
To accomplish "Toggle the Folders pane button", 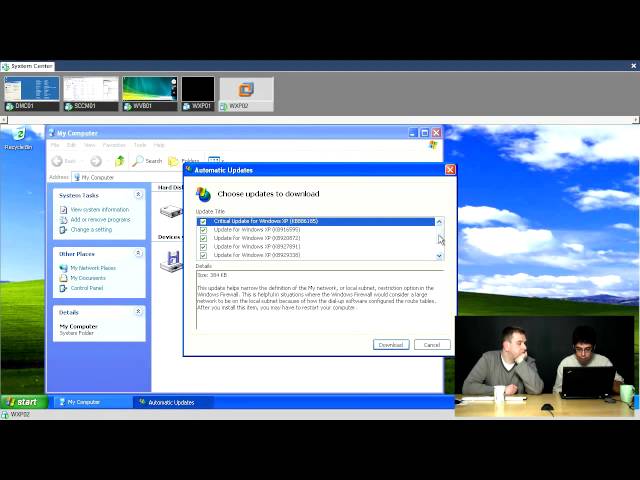I will coord(184,161).
